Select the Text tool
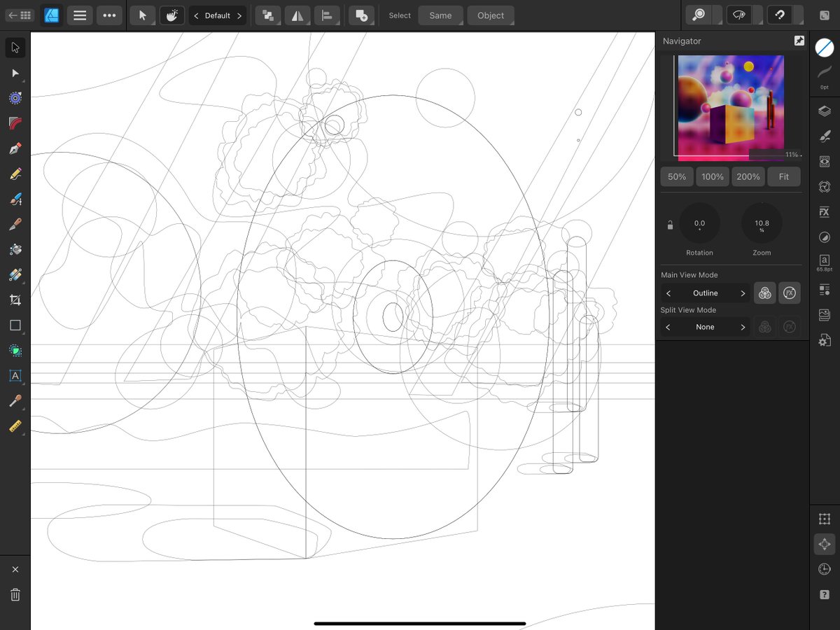This screenshot has height=630, width=840. [x=15, y=376]
